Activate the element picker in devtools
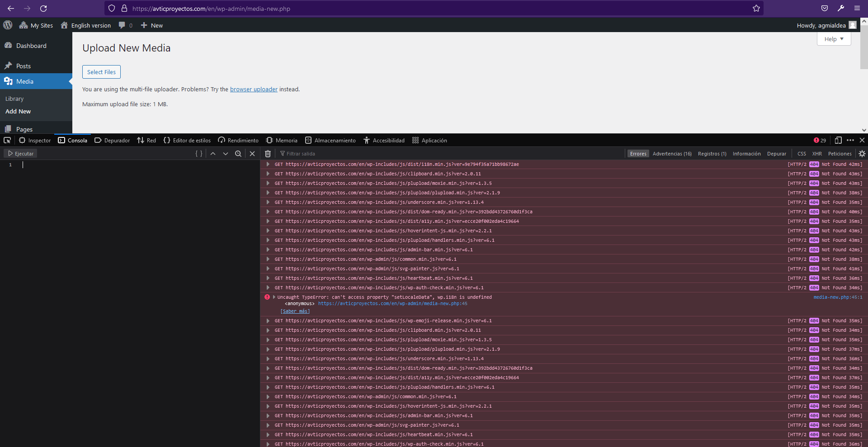868x447 pixels. (7, 141)
